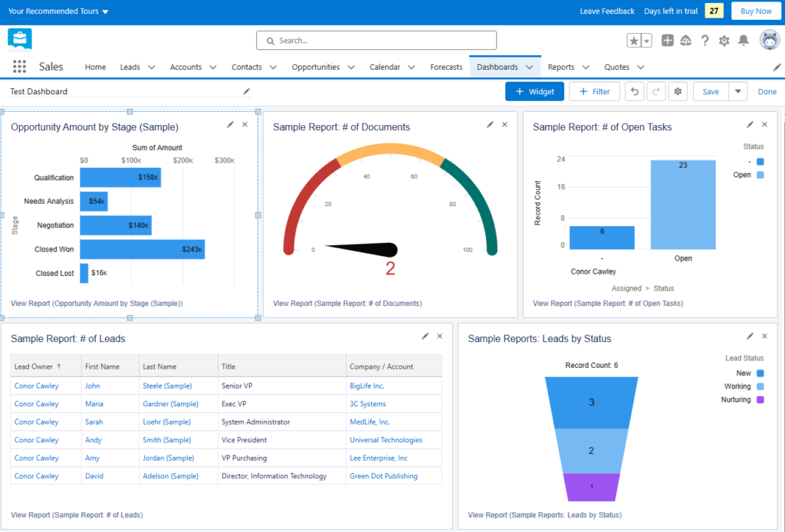
Task: Open the App Launcher grid
Action: tap(18, 67)
